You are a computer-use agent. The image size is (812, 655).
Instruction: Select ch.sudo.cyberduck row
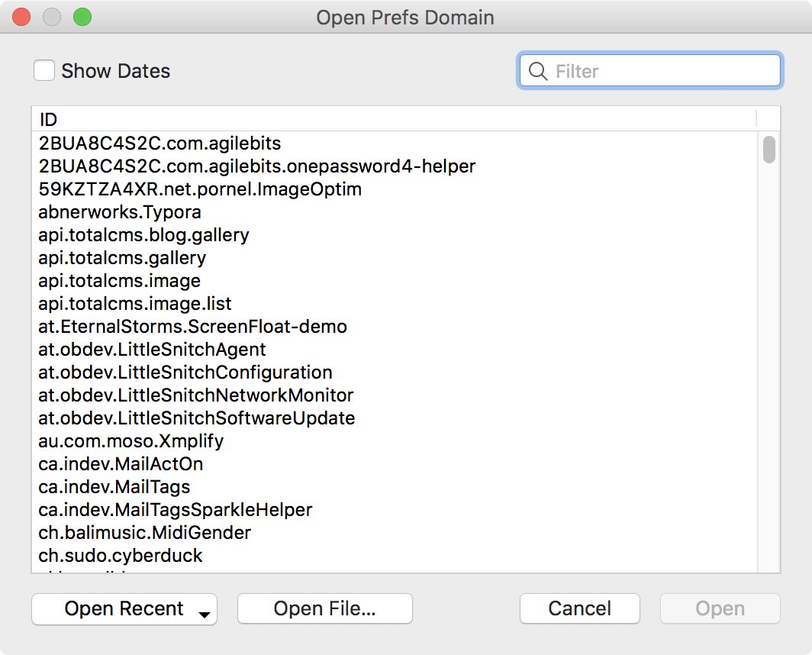[x=395, y=556]
